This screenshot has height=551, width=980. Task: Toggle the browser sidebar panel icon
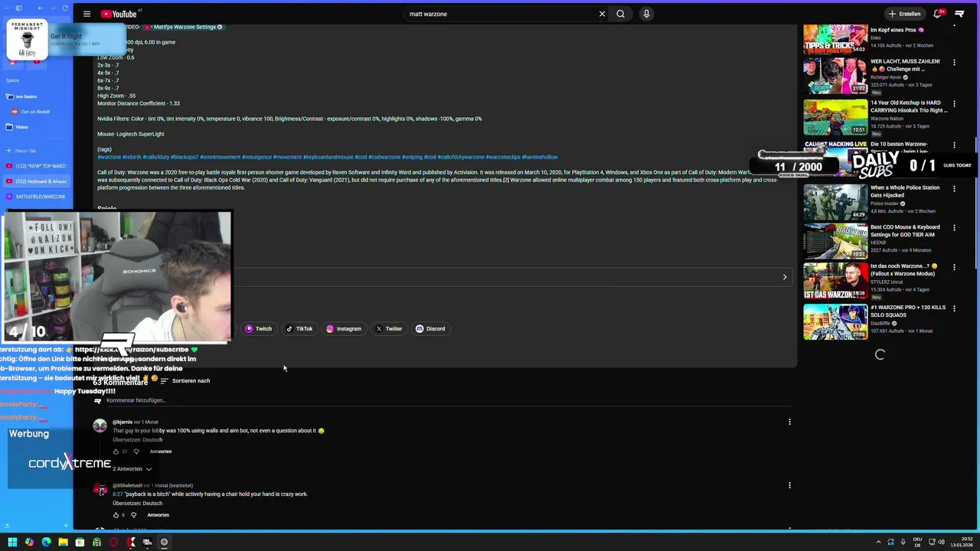point(19,8)
